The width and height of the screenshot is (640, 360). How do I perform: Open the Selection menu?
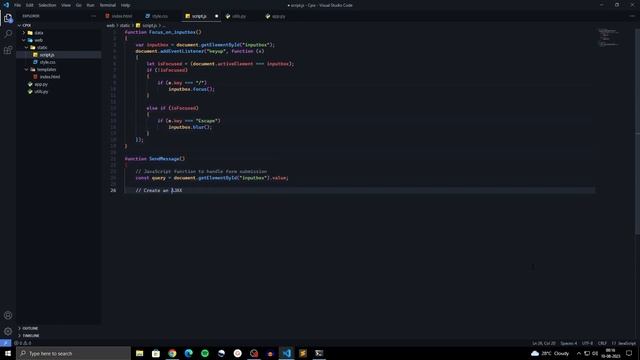[47, 5]
